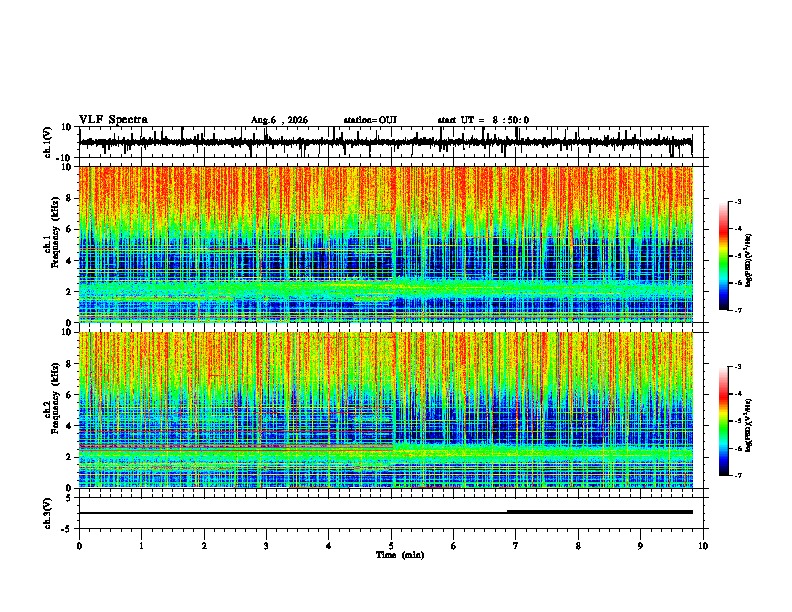Click the "8" tick on the time axis
The height and width of the screenshot is (612, 792).
pyautogui.click(x=578, y=546)
